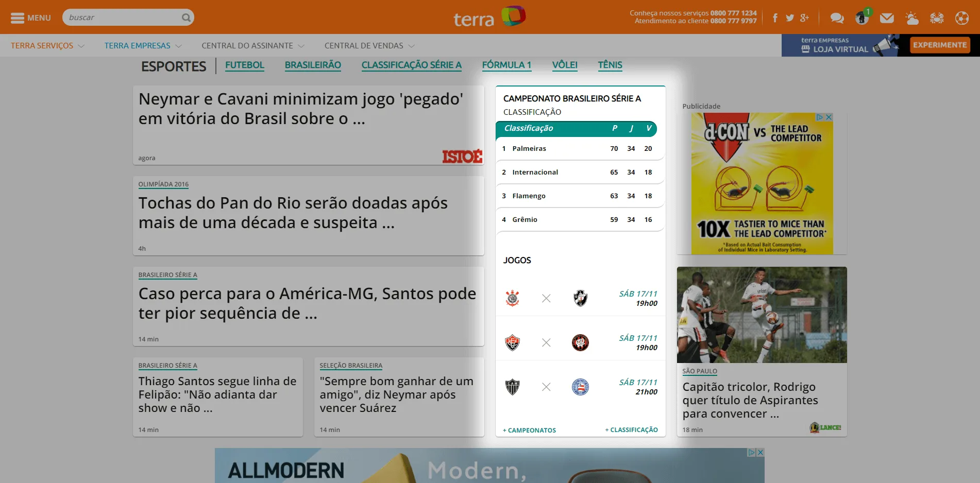The width and height of the screenshot is (980, 483).
Task: Read the Neymar e Cavani headline
Action: pyautogui.click(x=301, y=109)
